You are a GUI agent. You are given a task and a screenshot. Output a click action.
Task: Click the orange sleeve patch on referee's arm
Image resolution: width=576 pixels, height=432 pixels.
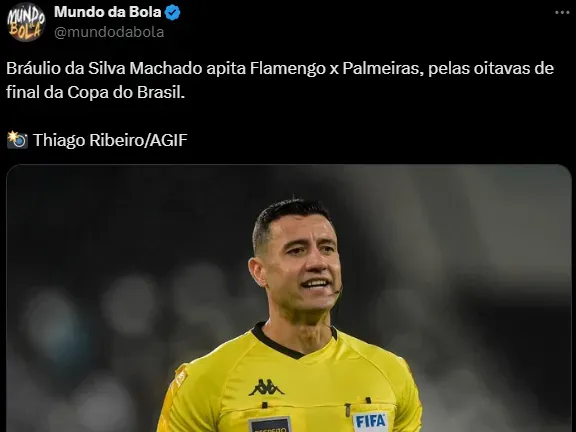coord(180,378)
